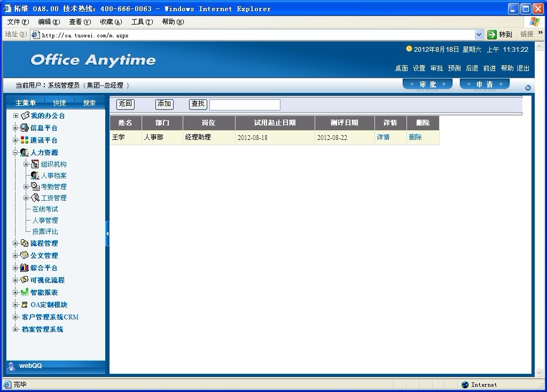Click the 综合平台 chart icon
This screenshot has width=547, height=392.
(x=25, y=268)
